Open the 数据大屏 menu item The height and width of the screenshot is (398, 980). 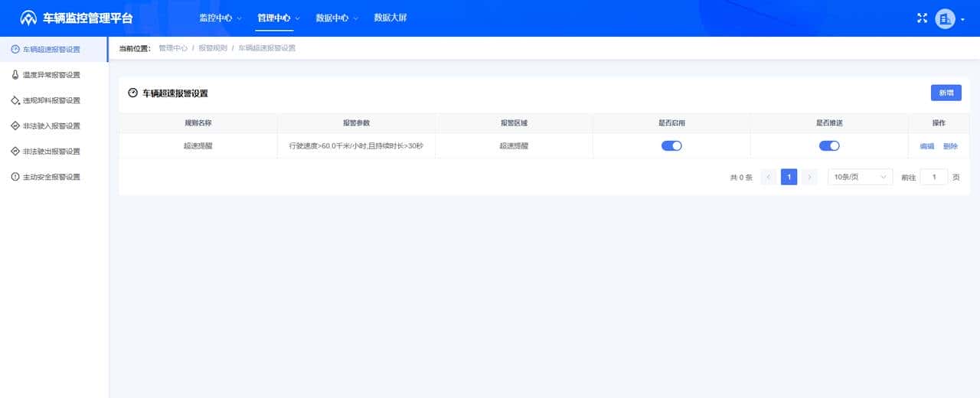click(390, 18)
